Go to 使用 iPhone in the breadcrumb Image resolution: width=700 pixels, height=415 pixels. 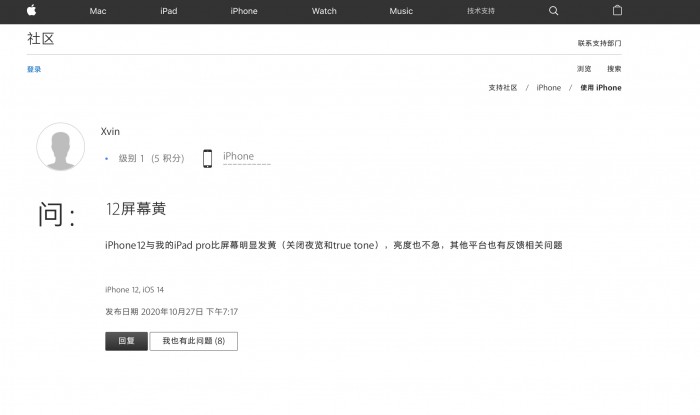point(600,87)
